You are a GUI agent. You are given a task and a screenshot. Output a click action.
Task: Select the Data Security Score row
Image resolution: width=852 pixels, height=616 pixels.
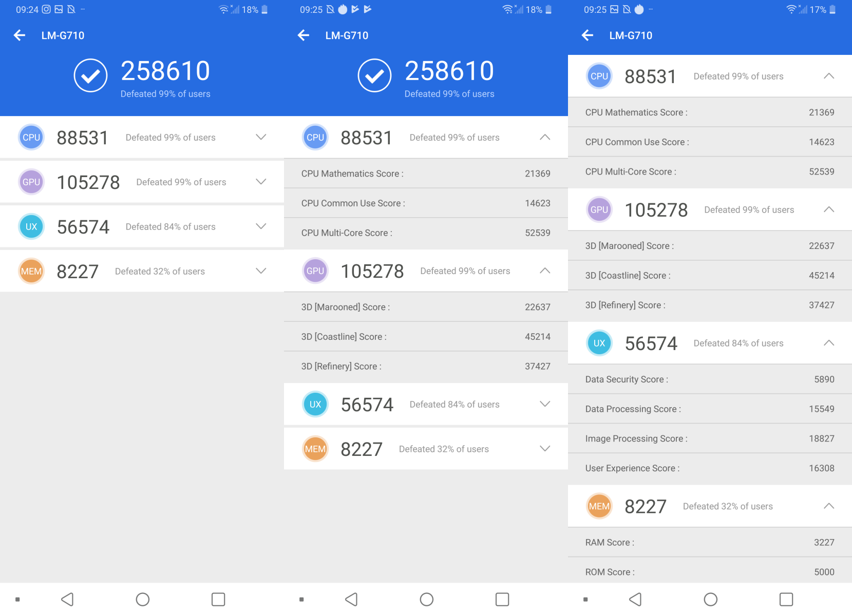710,379
